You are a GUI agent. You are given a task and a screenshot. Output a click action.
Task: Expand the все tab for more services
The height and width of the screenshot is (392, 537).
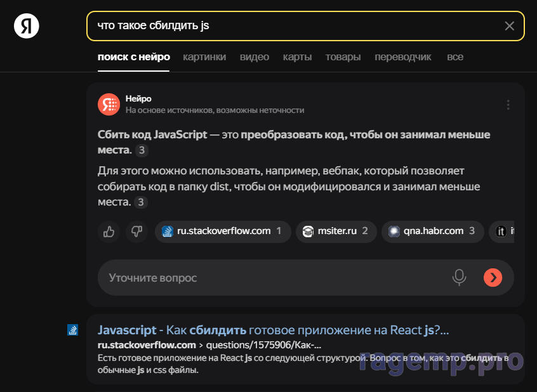(x=455, y=57)
